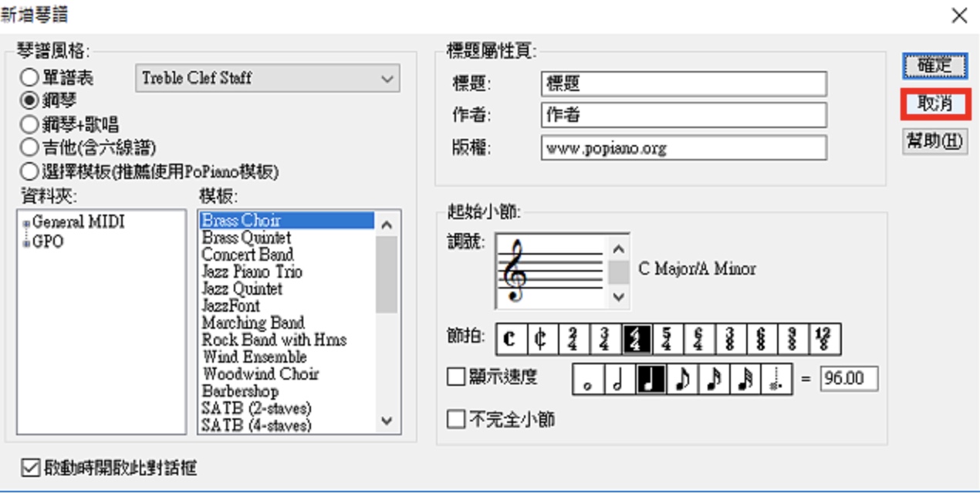This screenshot has height=497, width=980.
Task: Choose the 鋼琴+歌唱 score style
Action: [x=69, y=124]
